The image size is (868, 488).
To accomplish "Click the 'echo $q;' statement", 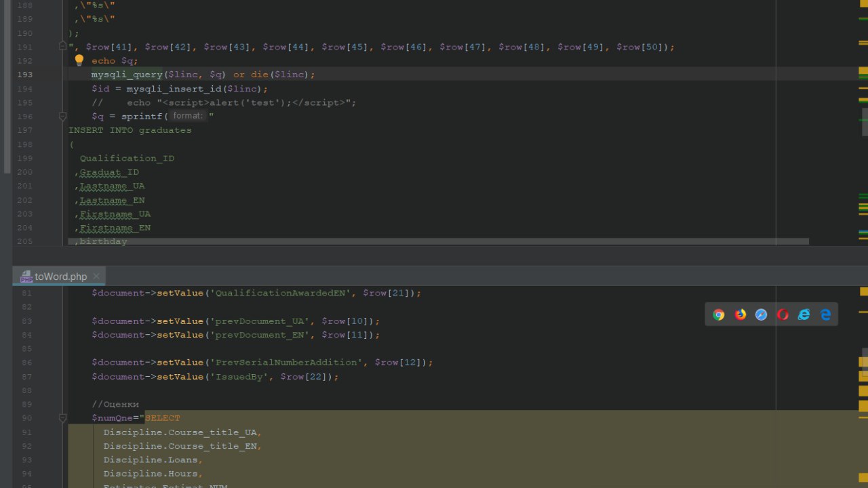I will click(115, 61).
